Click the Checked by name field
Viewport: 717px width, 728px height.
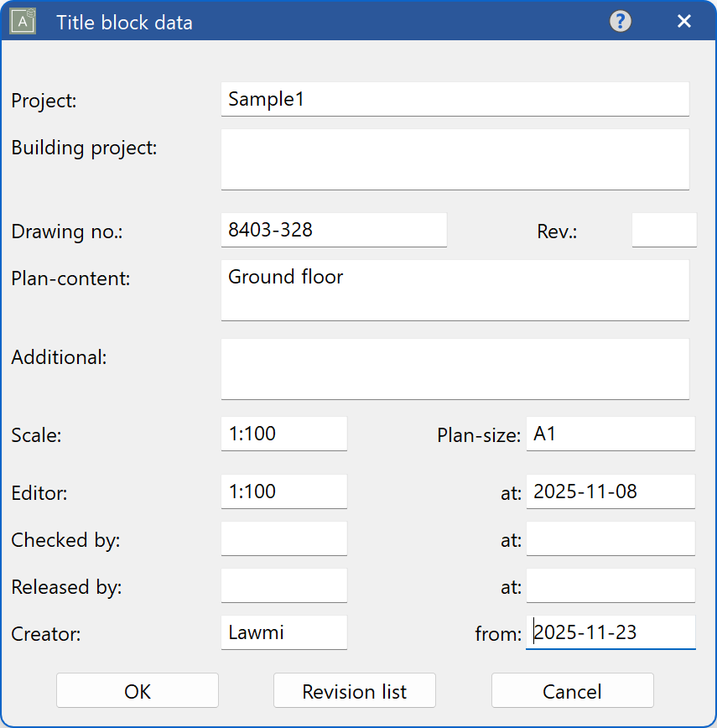[283, 538]
